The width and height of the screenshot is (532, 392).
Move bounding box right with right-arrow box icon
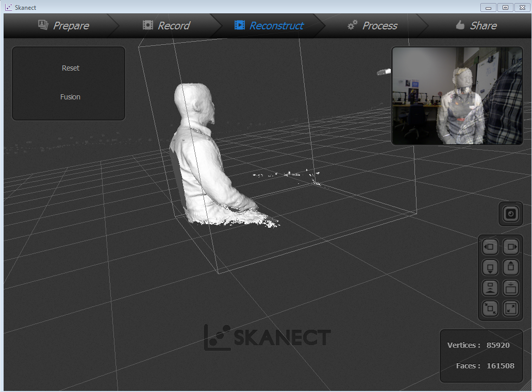[x=511, y=247]
